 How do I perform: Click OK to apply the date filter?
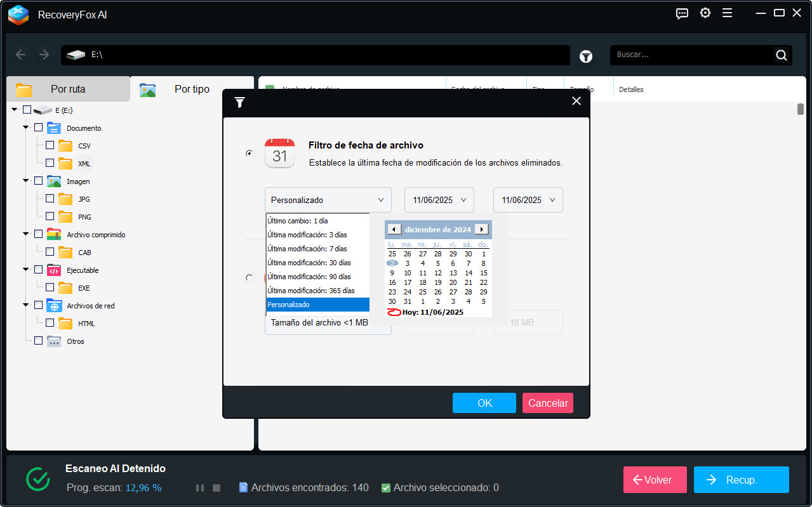484,403
